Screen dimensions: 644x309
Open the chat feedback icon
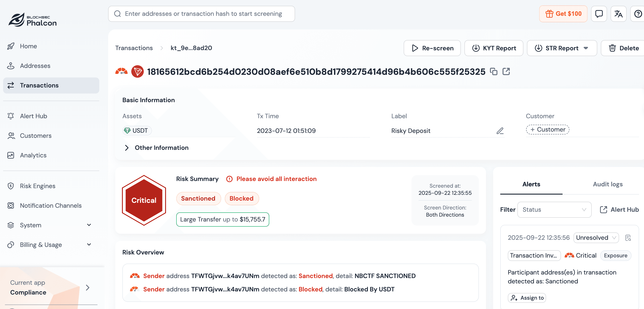tap(599, 14)
